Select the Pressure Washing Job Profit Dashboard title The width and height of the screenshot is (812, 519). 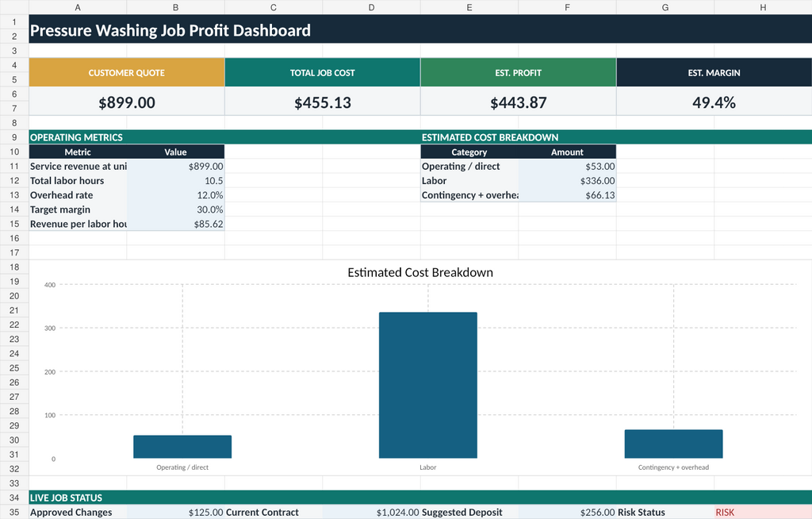point(170,31)
